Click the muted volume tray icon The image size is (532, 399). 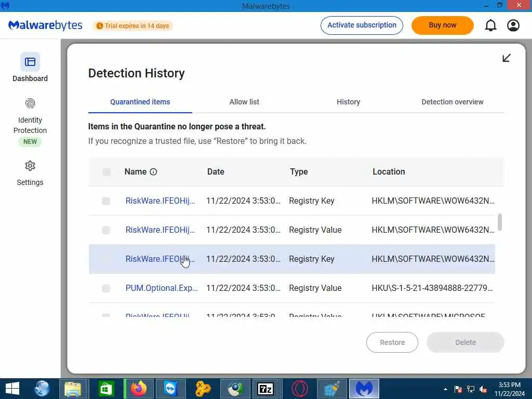pos(483,389)
